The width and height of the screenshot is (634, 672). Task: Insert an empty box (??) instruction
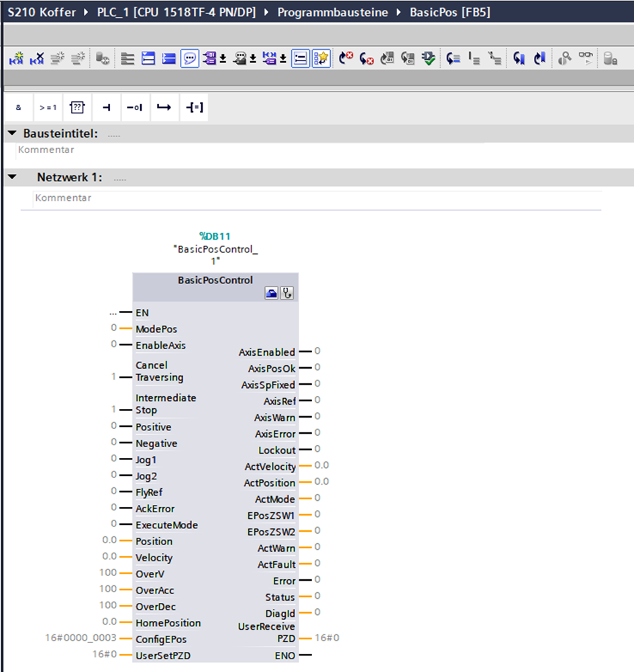[77, 107]
